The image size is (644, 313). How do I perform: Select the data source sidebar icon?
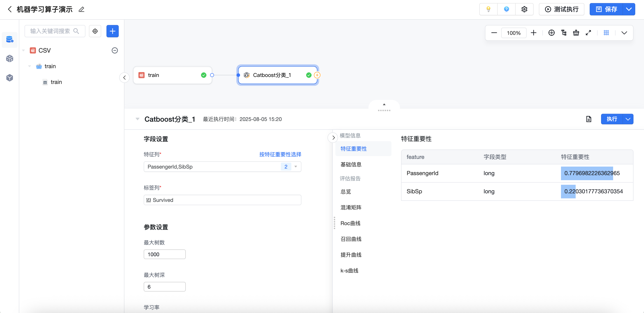9,39
